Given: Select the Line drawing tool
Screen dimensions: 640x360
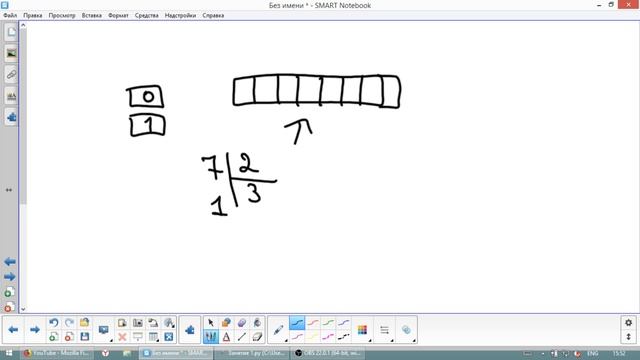Looking at the screenshot, I should coord(242,337).
